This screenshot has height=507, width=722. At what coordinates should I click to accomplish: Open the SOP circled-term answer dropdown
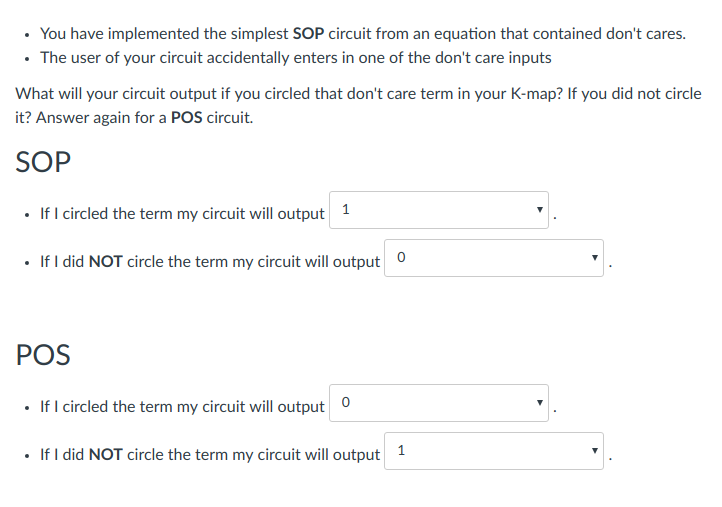(438, 211)
